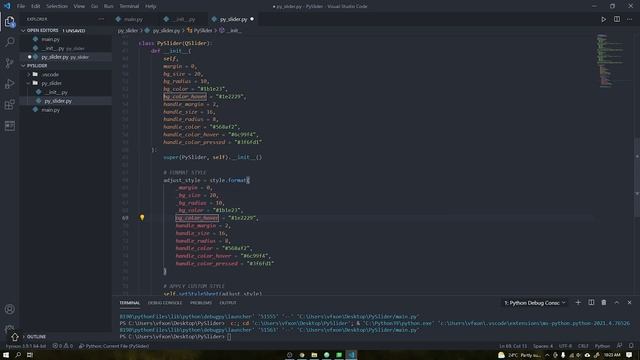Screen dimensions: 640x360
Task: Open the Run menu
Action: (x=109, y=6)
